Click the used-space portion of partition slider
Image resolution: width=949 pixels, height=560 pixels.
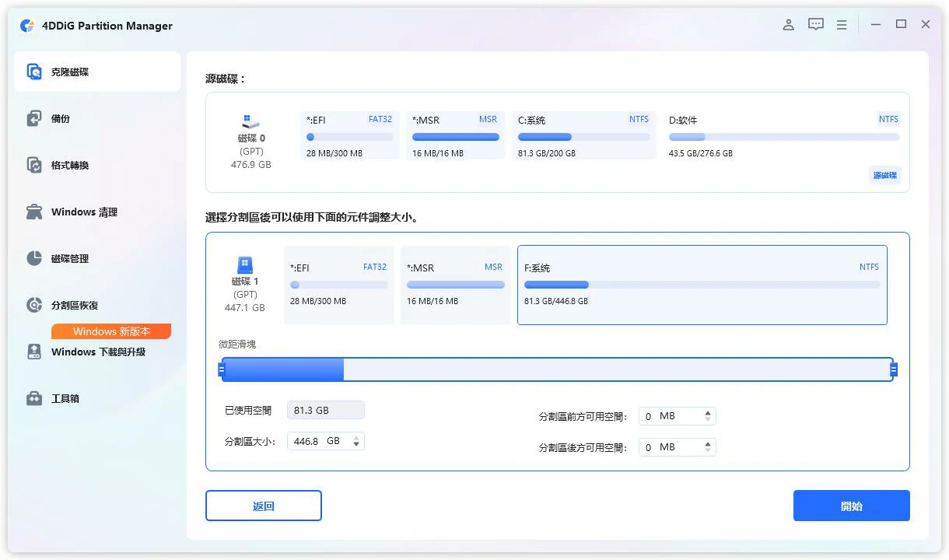[283, 369]
